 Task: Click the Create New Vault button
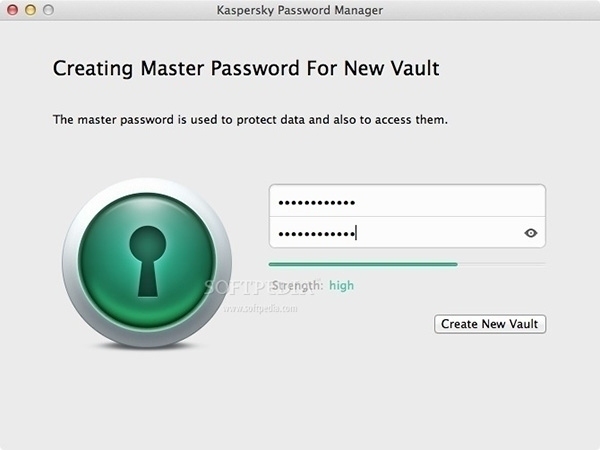(490, 324)
